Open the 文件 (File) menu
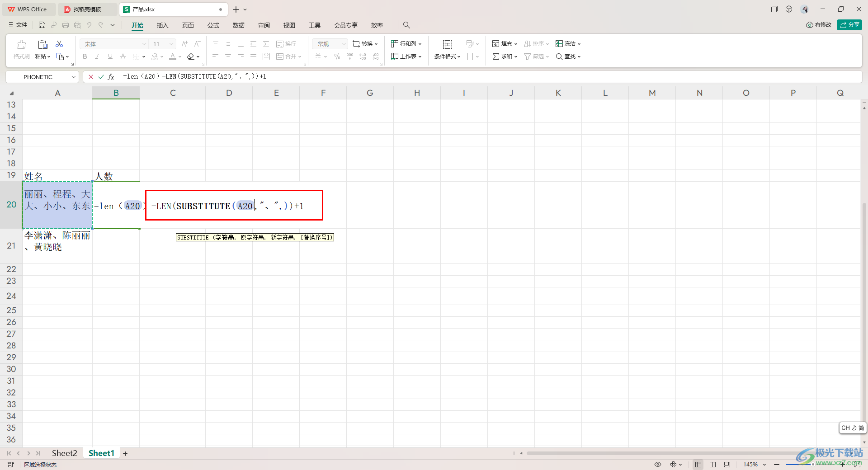This screenshot has width=868, height=470. [x=18, y=25]
